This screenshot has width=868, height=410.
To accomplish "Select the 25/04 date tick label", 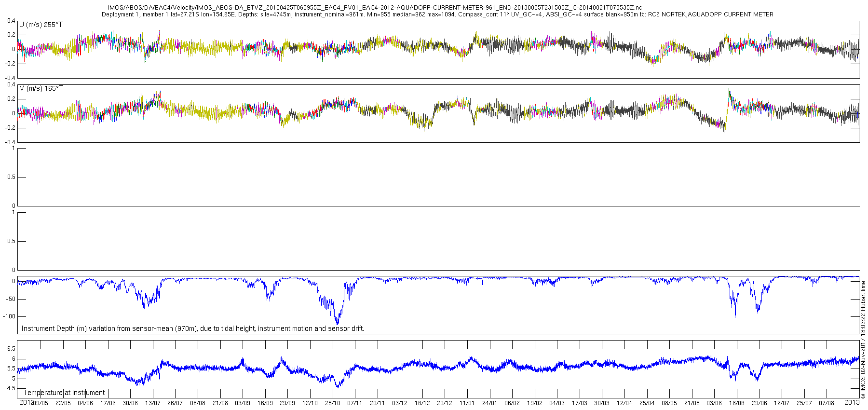I will click(x=647, y=403).
